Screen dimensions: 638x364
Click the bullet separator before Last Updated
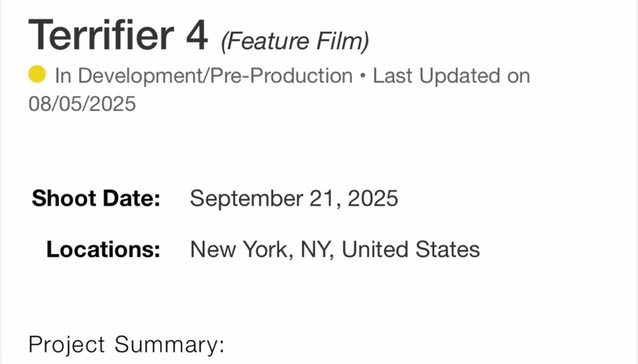tap(362, 76)
